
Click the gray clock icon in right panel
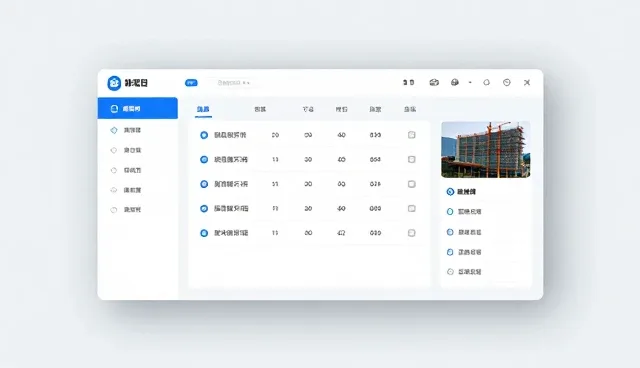pyautogui.click(x=450, y=272)
